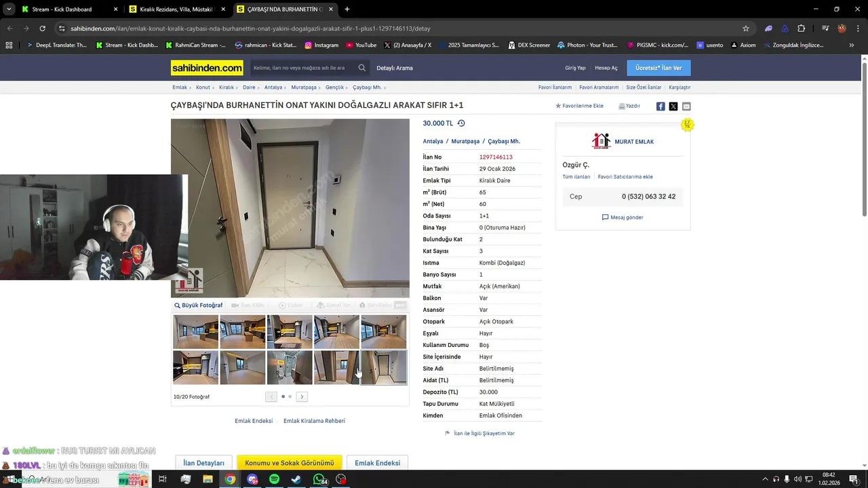The image size is (868, 488).
Task: Open the YouTube bookmark
Action: tap(361, 45)
